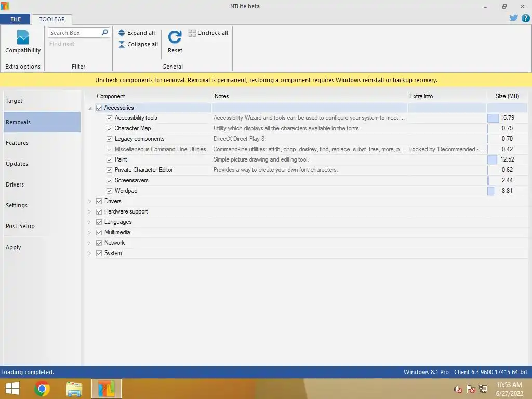Uncheck the Paint checkbox
This screenshot has width=532, height=399.
point(109,159)
